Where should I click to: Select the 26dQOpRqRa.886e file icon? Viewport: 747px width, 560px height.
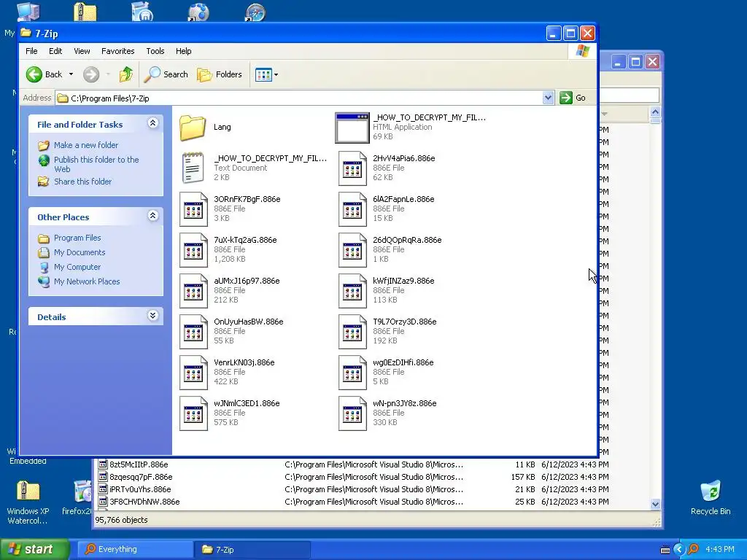[352, 250]
